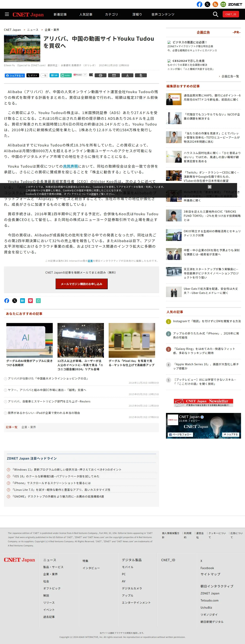Open the RSS feed icon
The image size is (245, 644).
[x=215, y=4]
